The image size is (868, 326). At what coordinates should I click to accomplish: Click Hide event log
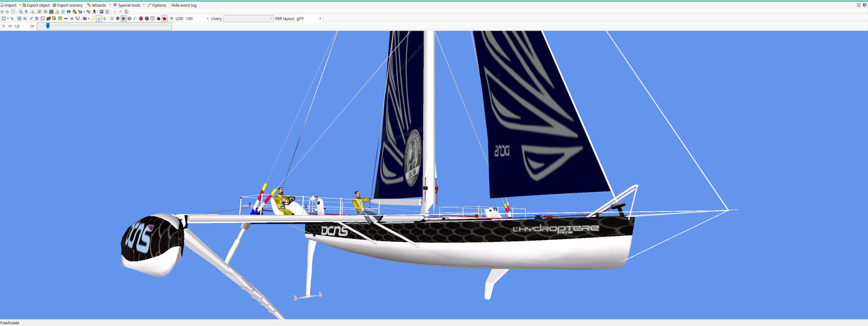[184, 5]
